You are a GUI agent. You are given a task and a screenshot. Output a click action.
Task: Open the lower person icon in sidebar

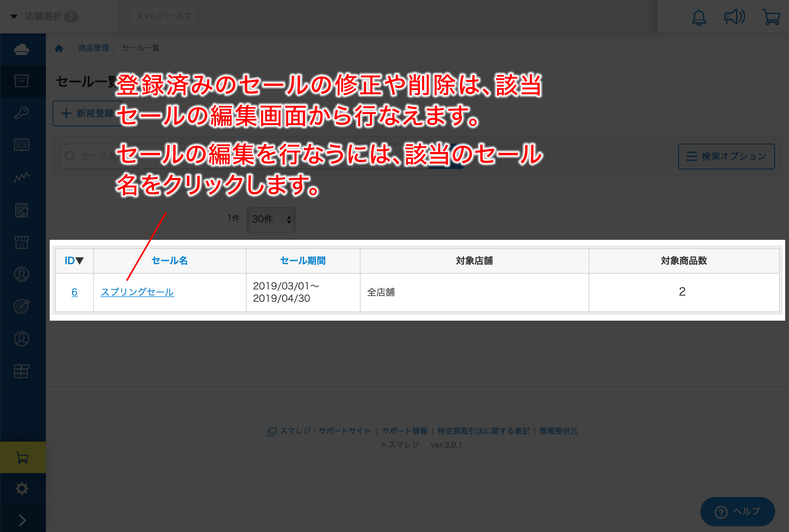coord(22,339)
